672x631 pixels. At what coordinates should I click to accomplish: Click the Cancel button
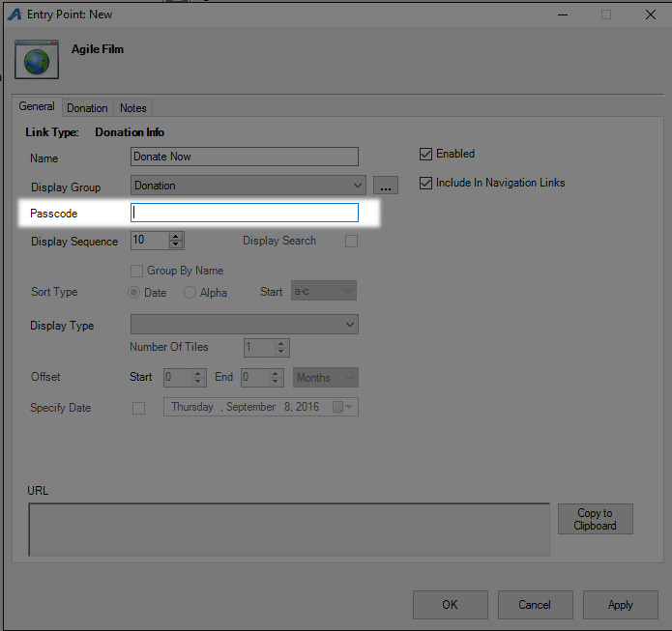(x=535, y=605)
